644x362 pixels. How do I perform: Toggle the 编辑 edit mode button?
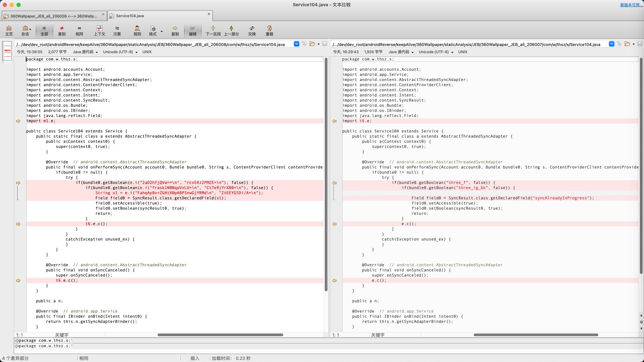[x=192, y=31]
